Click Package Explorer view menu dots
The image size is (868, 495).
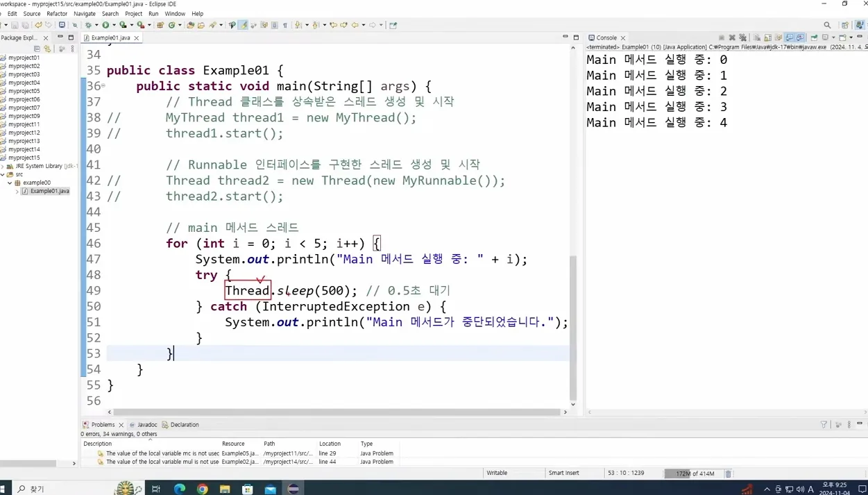point(72,49)
